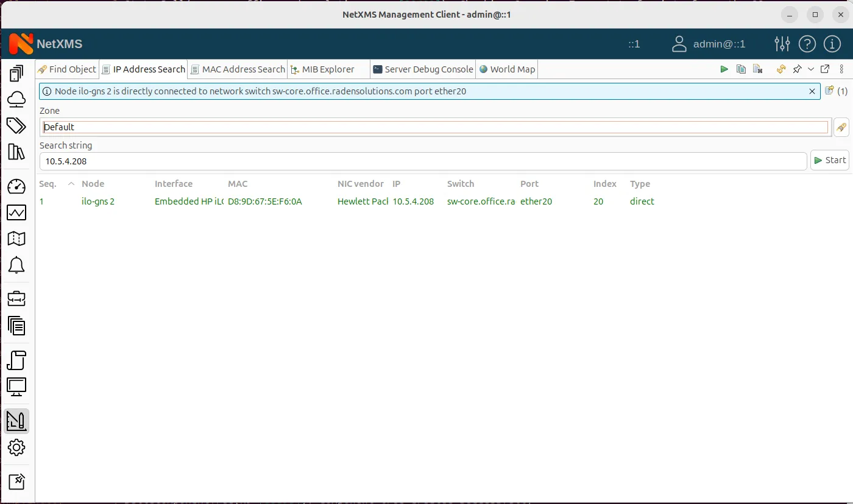Open the Configuration perspective gear icon
853x504 pixels.
(16, 448)
